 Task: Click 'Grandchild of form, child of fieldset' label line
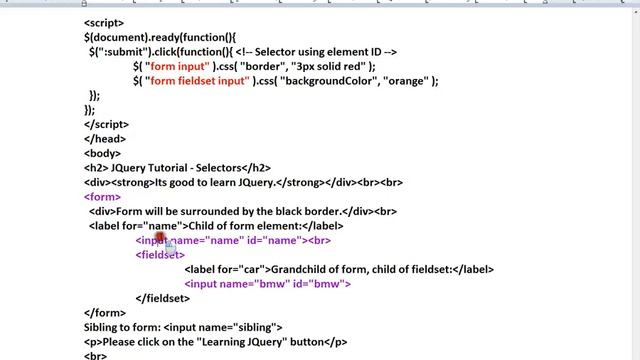click(x=339, y=270)
